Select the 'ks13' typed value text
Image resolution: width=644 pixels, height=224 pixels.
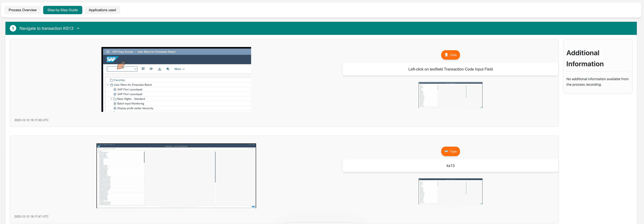pos(450,166)
